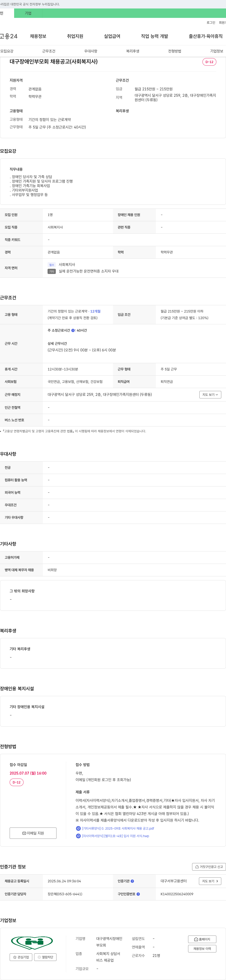Click the attachment icon for 사회복지사 채용 공고.pdf
226x980 pixels.
[78, 828]
